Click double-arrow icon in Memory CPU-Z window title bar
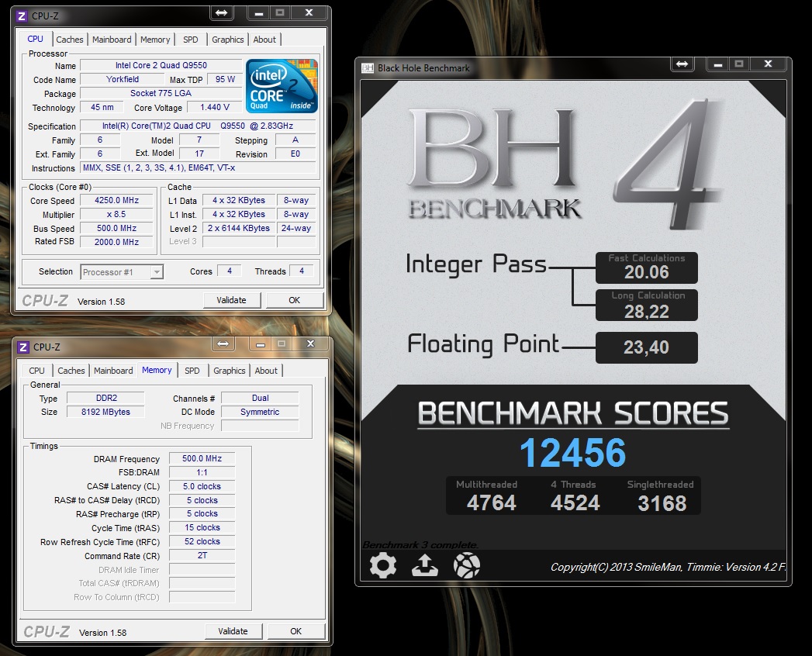The image size is (812, 656). tap(223, 344)
